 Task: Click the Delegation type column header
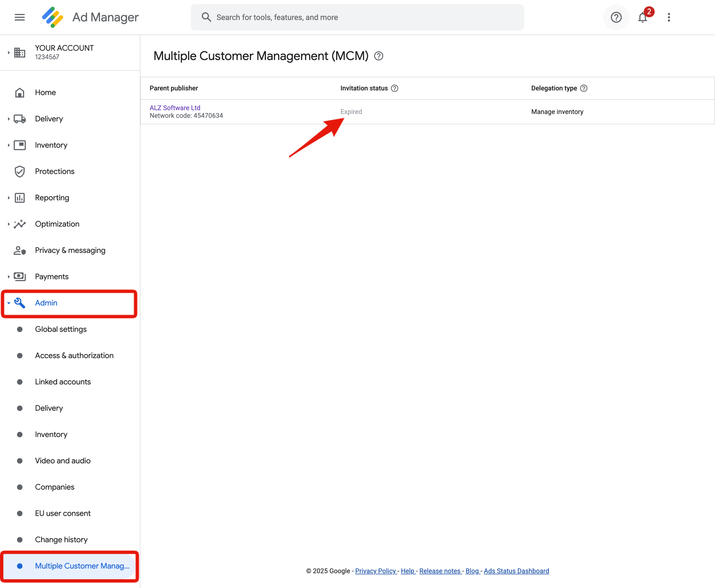click(554, 89)
